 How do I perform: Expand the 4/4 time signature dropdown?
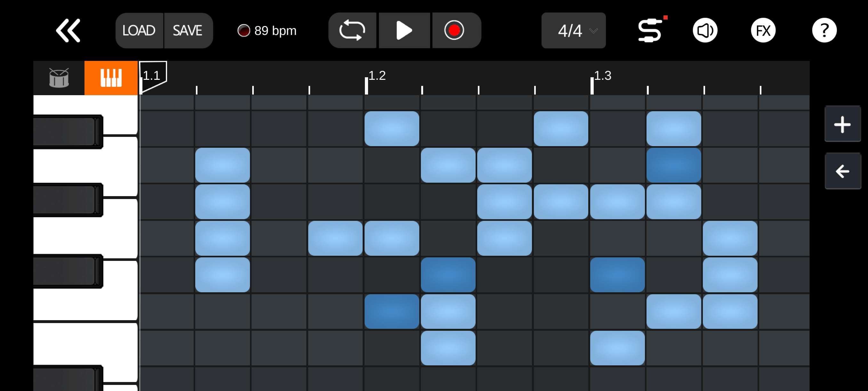pyautogui.click(x=573, y=30)
